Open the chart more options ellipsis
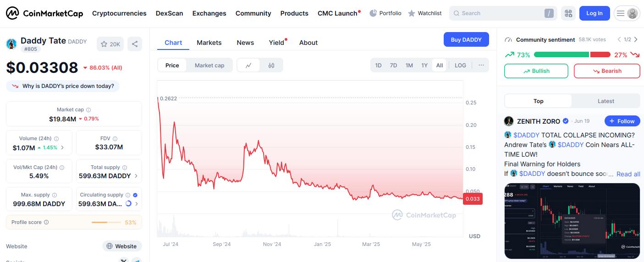The width and height of the screenshot is (644, 262). click(481, 65)
